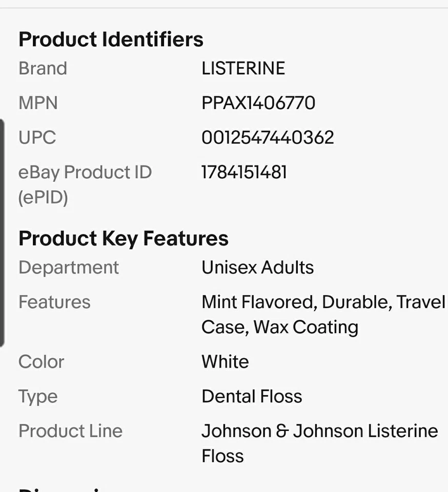This screenshot has width=448, height=492.
Task: Click the Product Line label
Action: [70, 430]
